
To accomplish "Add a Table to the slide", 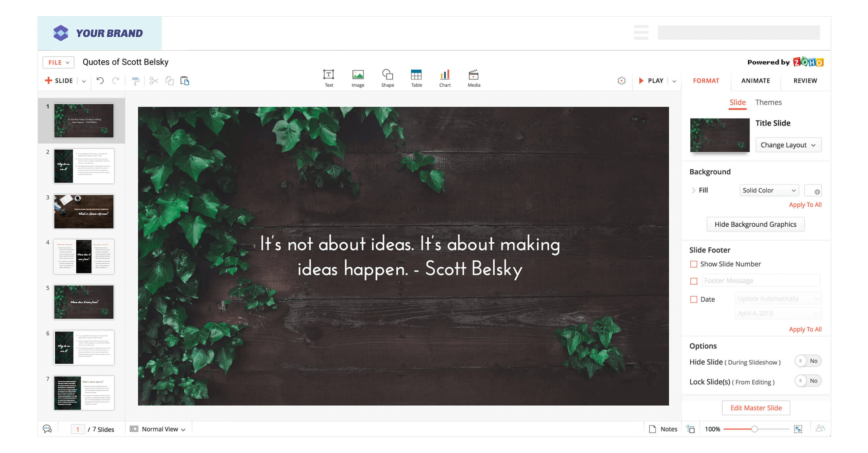I will pyautogui.click(x=416, y=78).
